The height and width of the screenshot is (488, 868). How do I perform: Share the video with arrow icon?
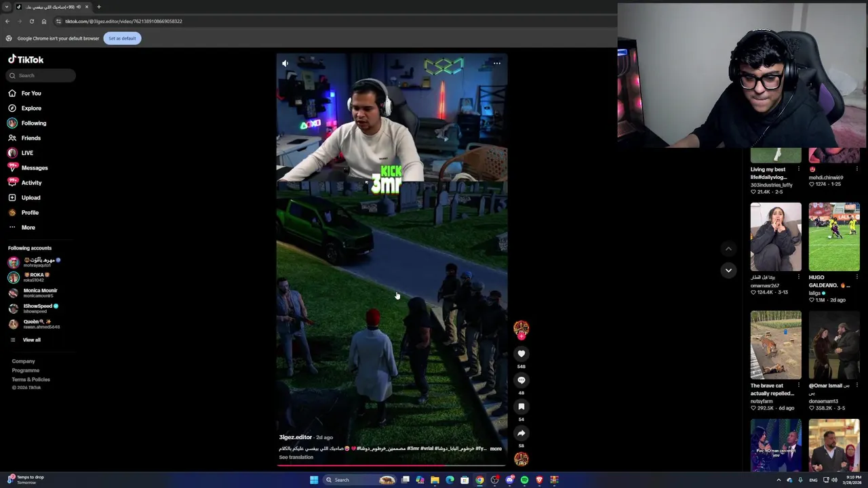[x=521, y=432]
